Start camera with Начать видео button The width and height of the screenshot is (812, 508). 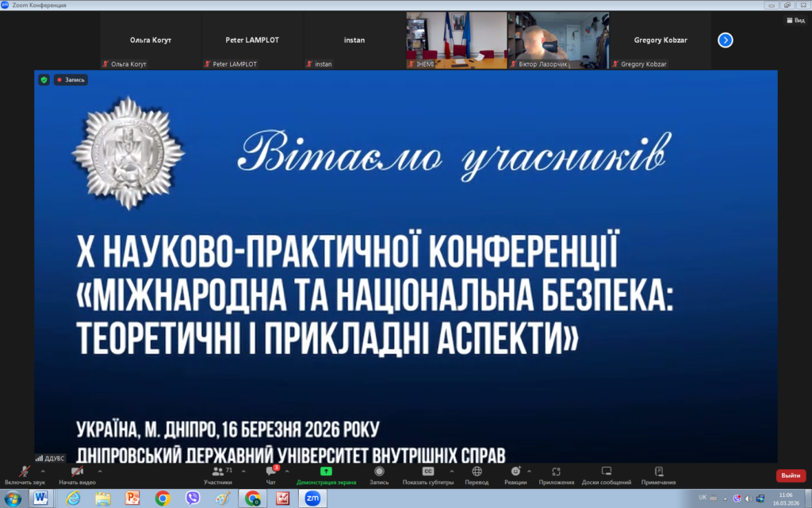pyautogui.click(x=77, y=472)
